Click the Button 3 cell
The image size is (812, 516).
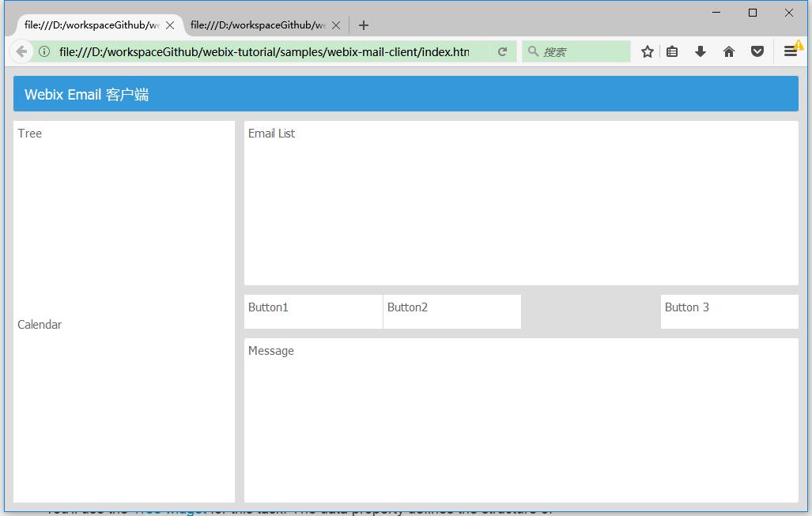pos(730,311)
